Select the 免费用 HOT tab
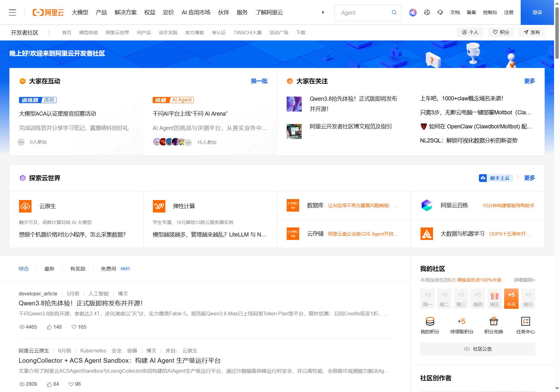560x392 pixels. (x=115, y=269)
